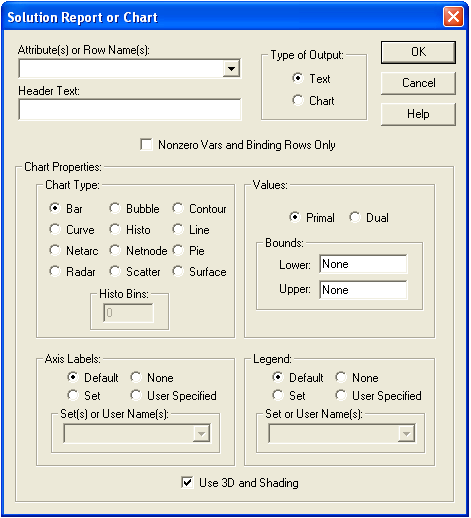Open Help for this dialog

click(418, 114)
